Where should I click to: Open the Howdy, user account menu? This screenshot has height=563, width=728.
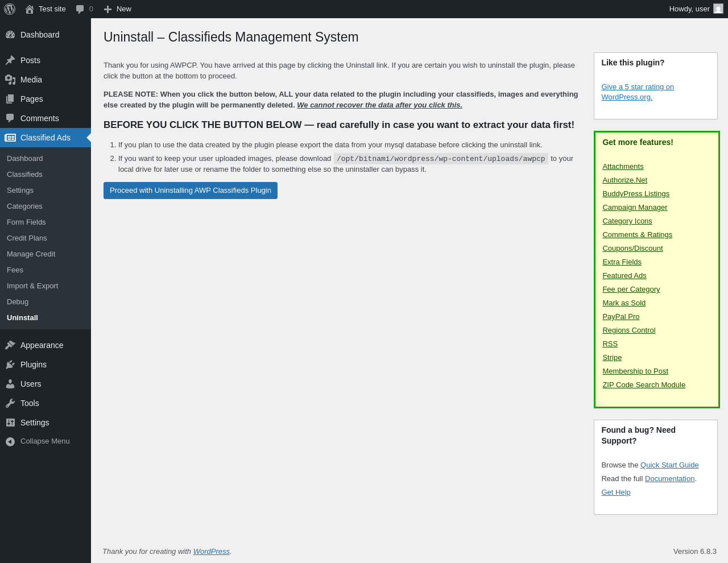696,9
